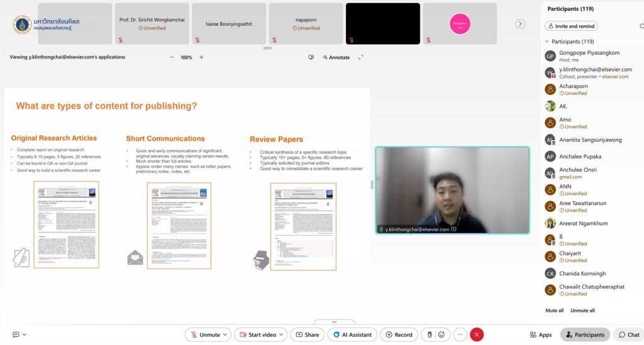Open the reactions emoji picker
The width and height of the screenshot is (644, 345).
(442, 335)
